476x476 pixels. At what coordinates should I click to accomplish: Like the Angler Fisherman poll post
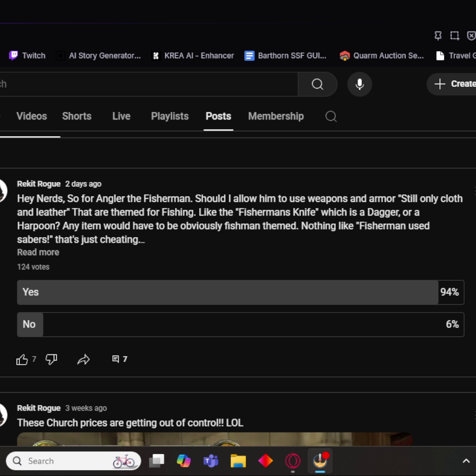(22, 360)
